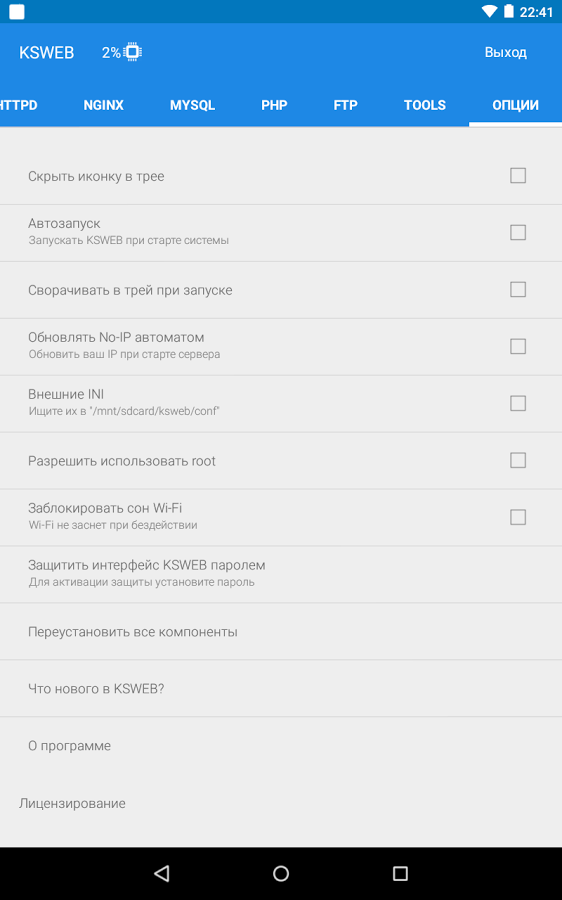Check the Автозапуск checkbox
562x900 pixels.
tap(518, 232)
